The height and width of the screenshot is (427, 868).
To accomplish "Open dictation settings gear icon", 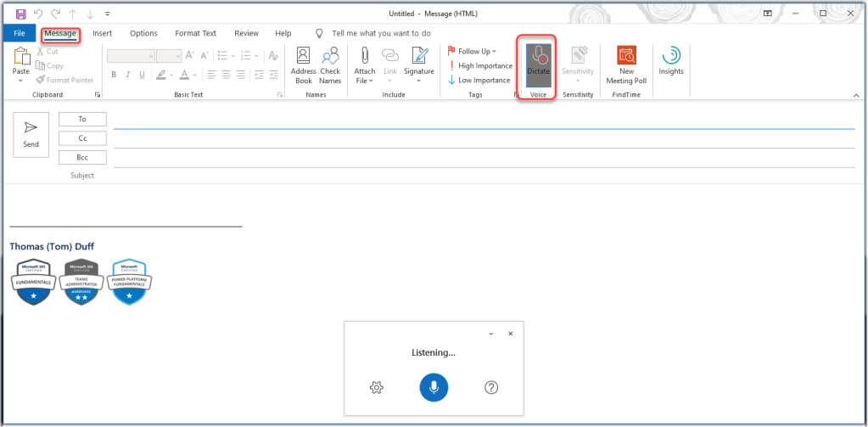I will point(377,387).
